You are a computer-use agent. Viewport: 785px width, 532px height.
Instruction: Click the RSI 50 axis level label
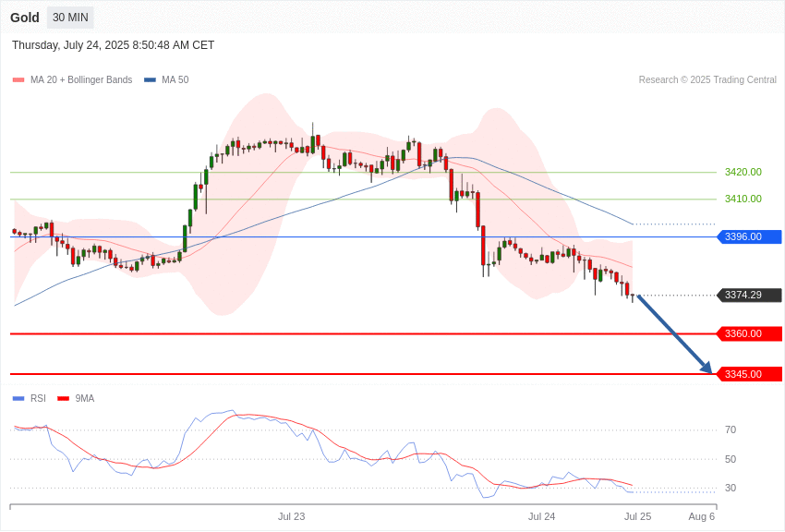(731, 459)
